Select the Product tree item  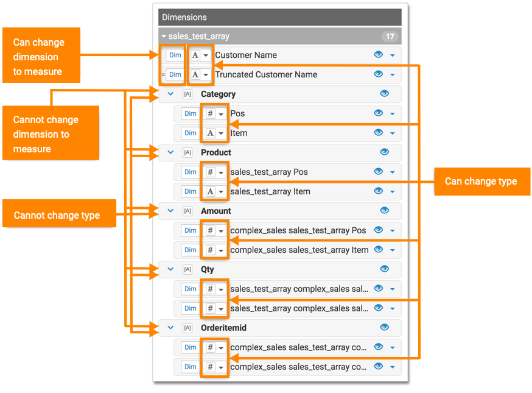[x=216, y=153]
